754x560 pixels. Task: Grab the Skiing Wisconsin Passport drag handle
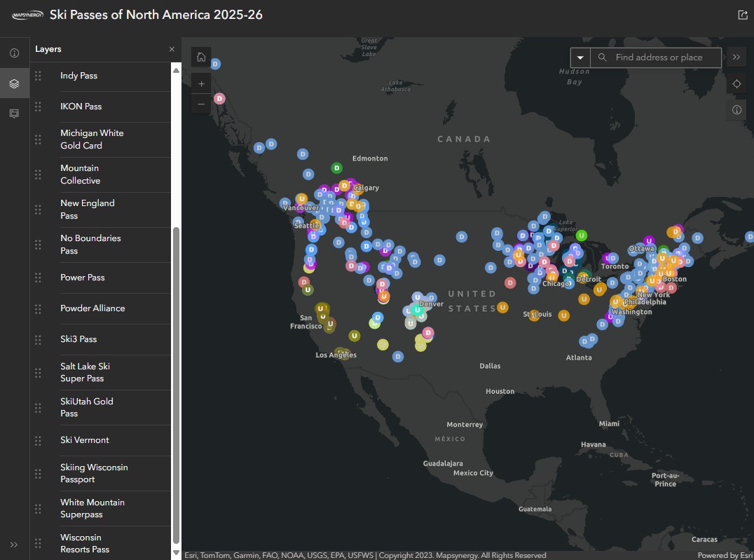(38, 474)
